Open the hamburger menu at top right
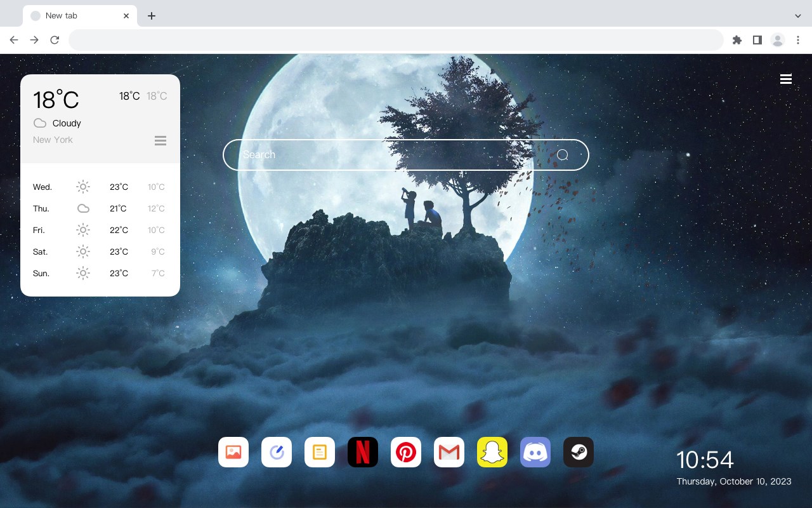Screen dimensions: 812x508 (786, 79)
